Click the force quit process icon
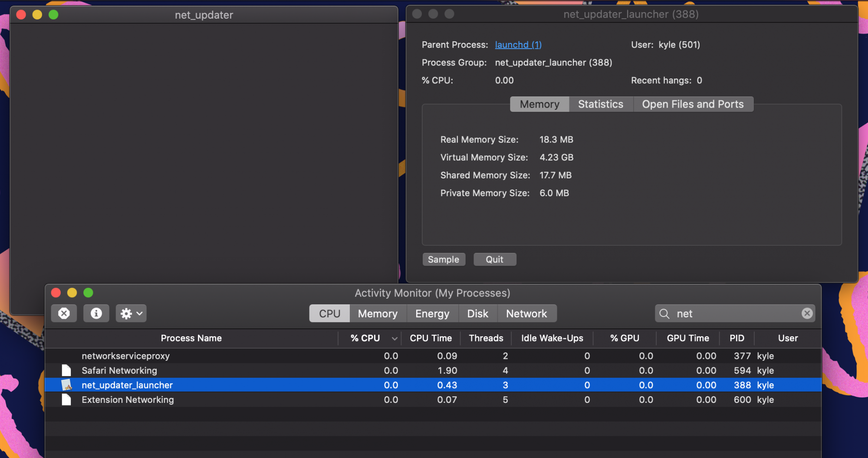The image size is (868, 458). tap(64, 313)
